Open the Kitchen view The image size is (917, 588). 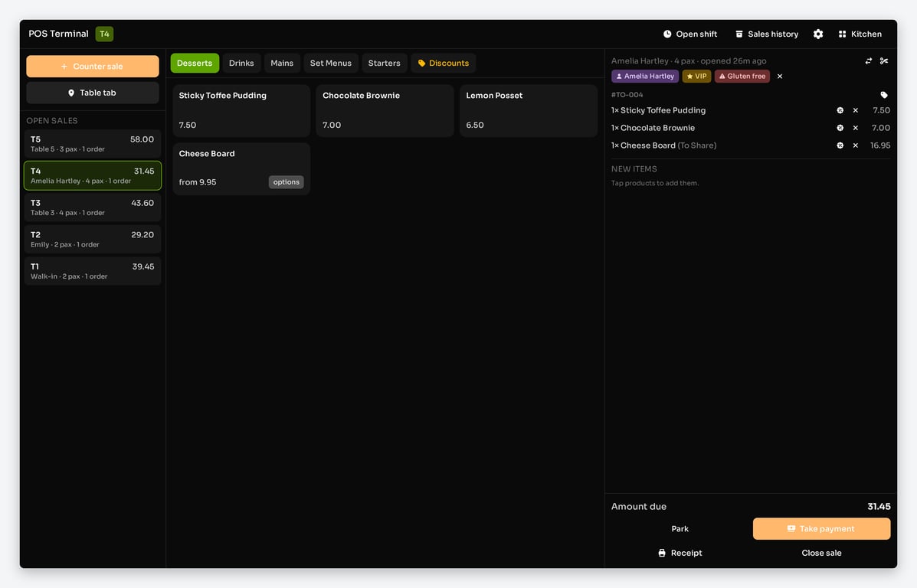(x=860, y=34)
